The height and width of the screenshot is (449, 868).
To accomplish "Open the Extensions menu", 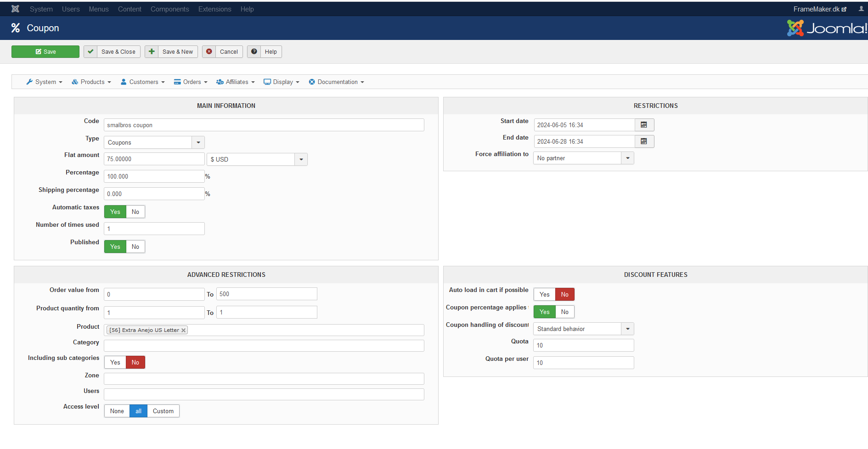I will click(x=215, y=9).
